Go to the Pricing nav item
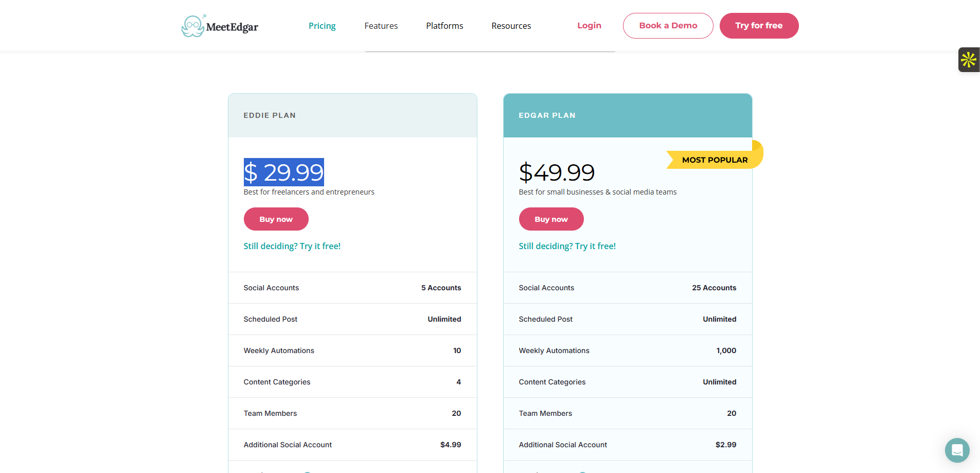This screenshot has height=473, width=980. [x=322, y=26]
